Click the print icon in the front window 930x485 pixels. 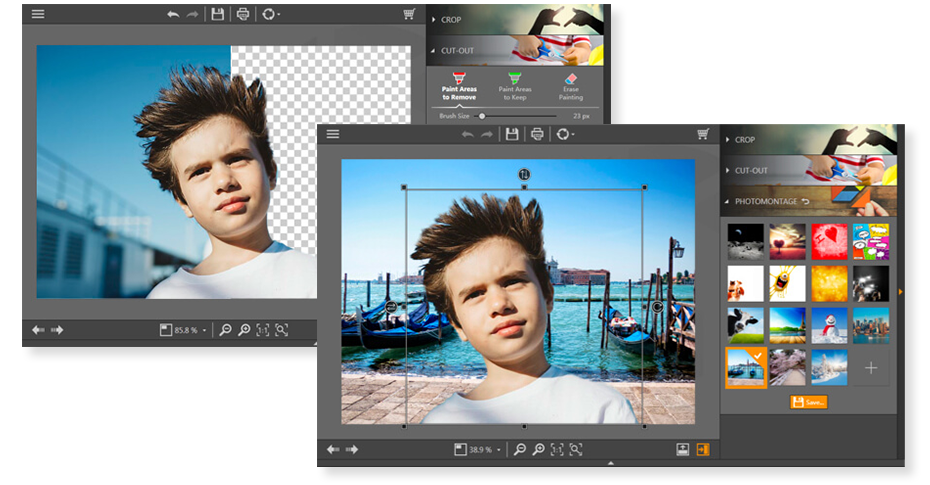[x=537, y=134]
